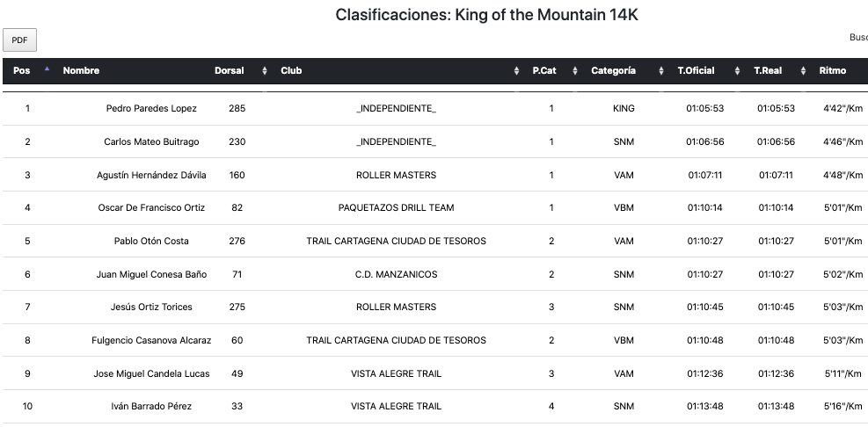The height and width of the screenshot is (427, 868).
Task: Click the PDF export button
Action: [19, 40]
